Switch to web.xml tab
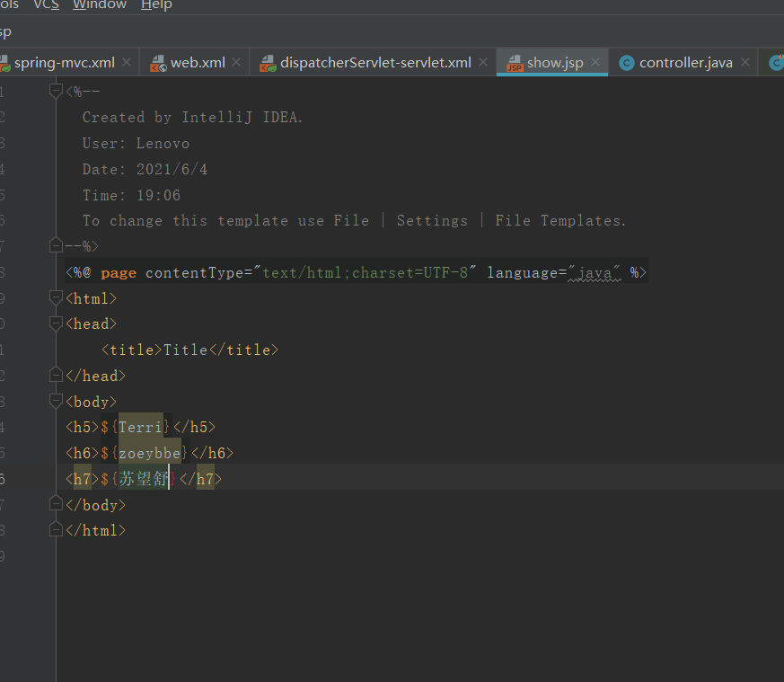 (x=198, y=63)
